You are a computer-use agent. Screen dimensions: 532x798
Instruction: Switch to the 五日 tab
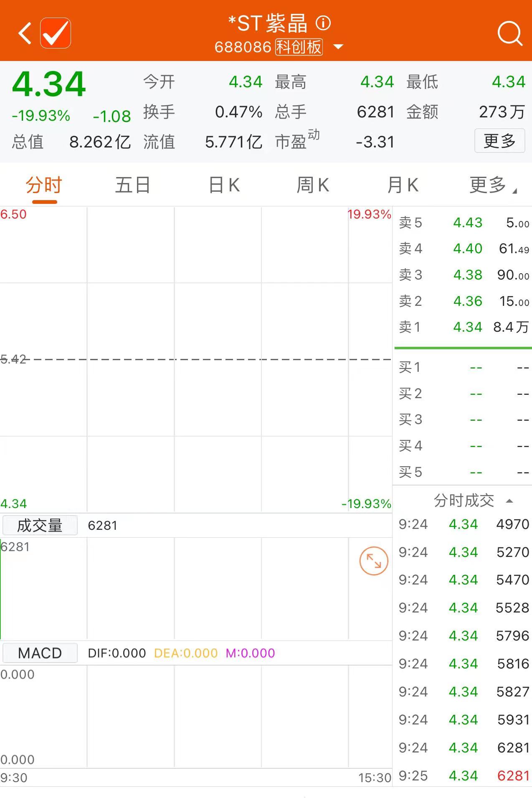[x=133, y=185]
